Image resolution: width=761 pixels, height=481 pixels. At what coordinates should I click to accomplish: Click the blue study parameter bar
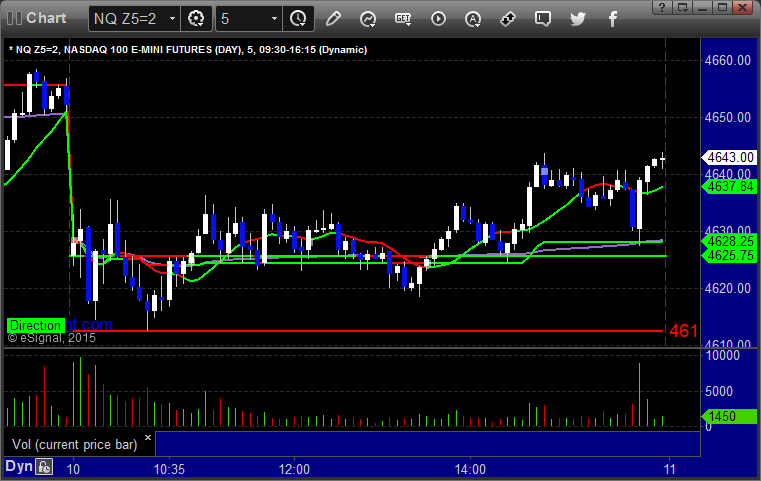point(428,444)
